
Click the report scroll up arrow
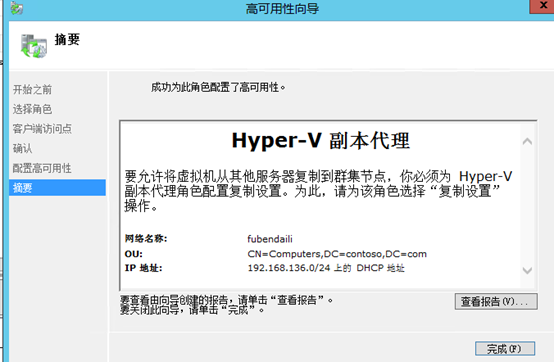527,142
